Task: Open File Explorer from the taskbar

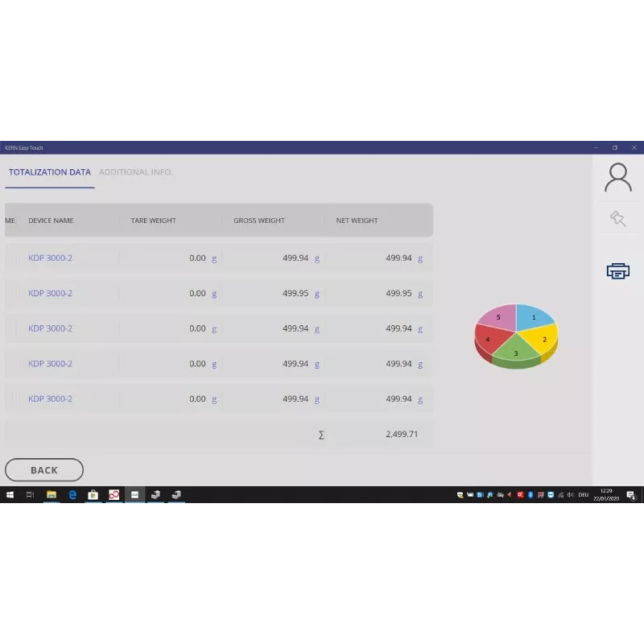Action: pos(52,495)
